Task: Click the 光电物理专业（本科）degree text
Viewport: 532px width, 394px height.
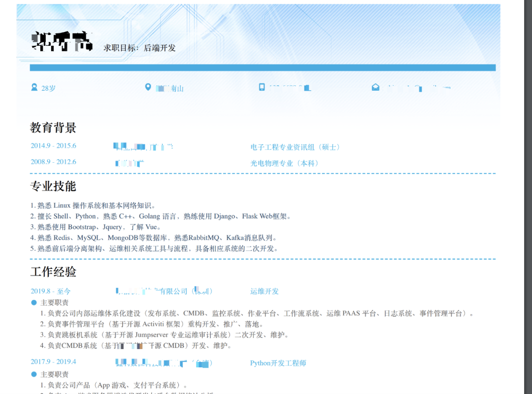Action: pos(284,163)
